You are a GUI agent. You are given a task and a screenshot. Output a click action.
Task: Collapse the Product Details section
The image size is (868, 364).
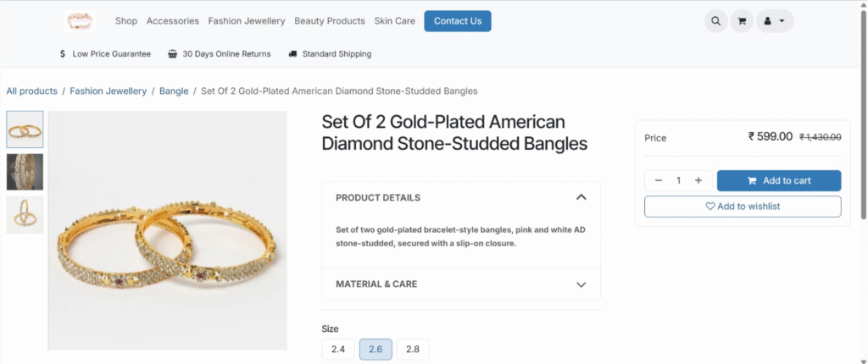(x=581, y=197)
